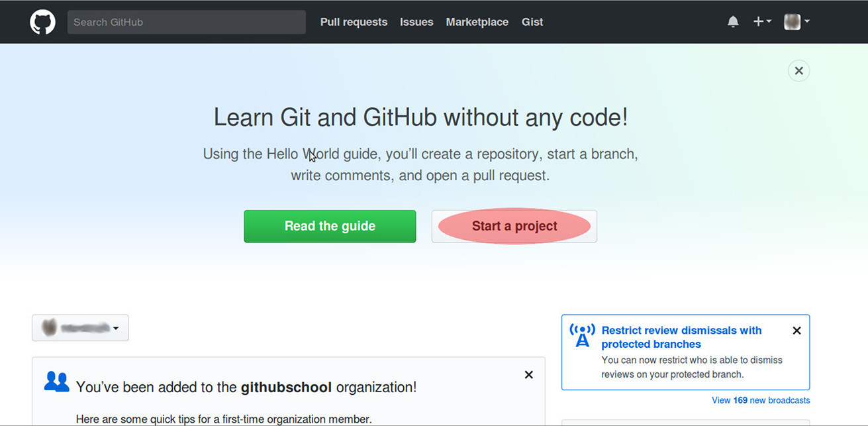
Task: Click the plus icon to create new
Action: pos(758,21)
